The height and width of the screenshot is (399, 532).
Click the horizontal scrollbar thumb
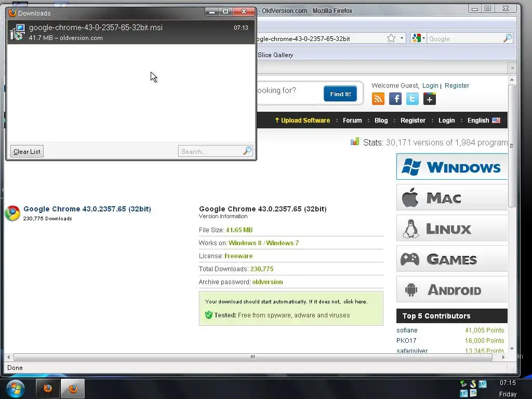[x=253, y=357]
